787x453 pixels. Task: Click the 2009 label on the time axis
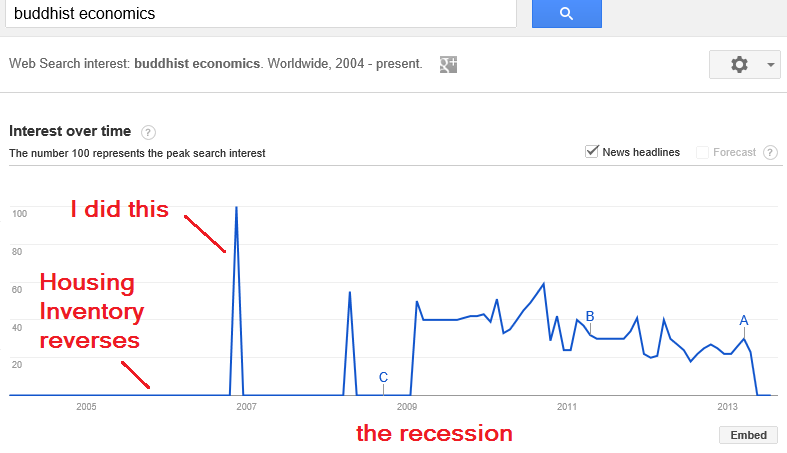click(407, 407)
